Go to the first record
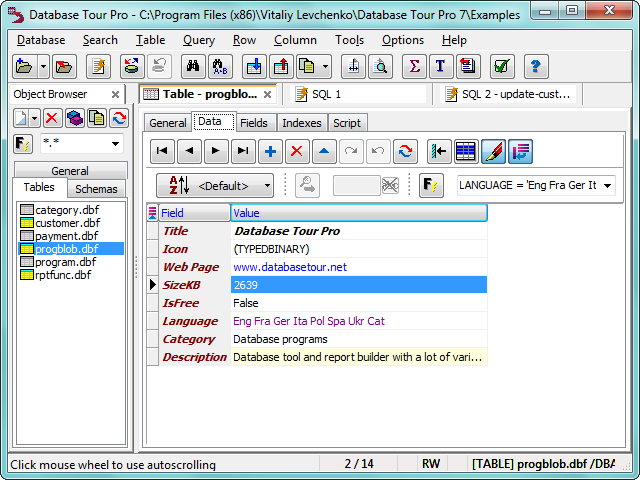Image resolution: width=640 pixels, height=480 pixels. pos(162,151)
